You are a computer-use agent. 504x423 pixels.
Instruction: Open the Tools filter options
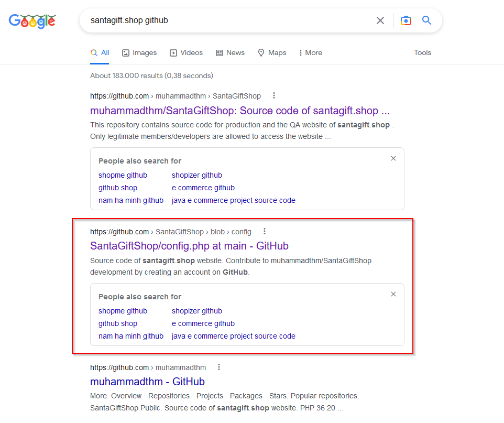coord(422,53)
